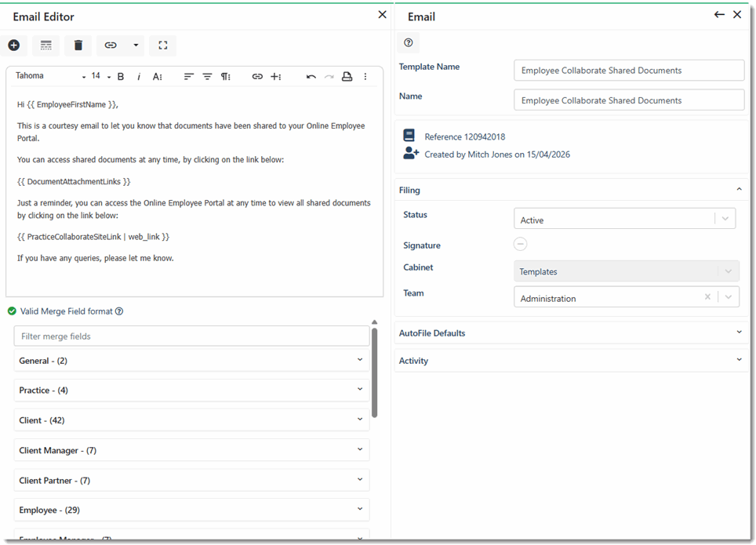The image size is (756, 545).
Task: Click the {{ PracticeCollaborateSiteLink | web_link }} text
Action: click(x=93, y=237)
